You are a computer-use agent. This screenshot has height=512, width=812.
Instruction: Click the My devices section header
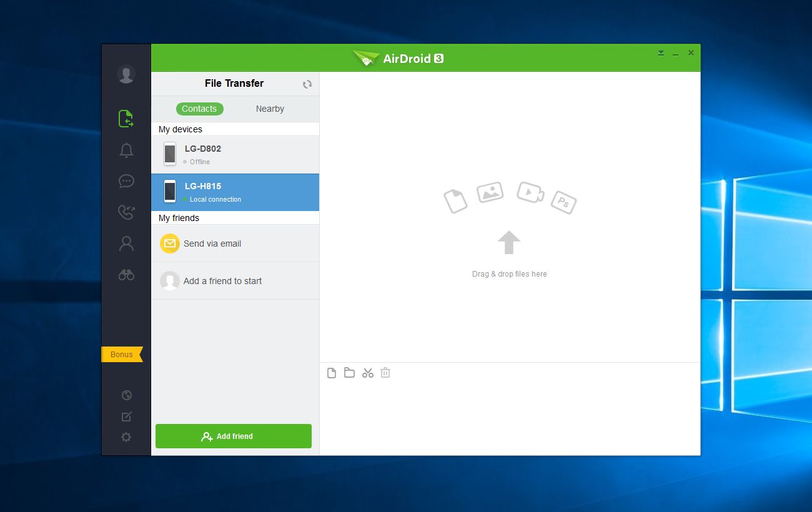tap(235, 129)
